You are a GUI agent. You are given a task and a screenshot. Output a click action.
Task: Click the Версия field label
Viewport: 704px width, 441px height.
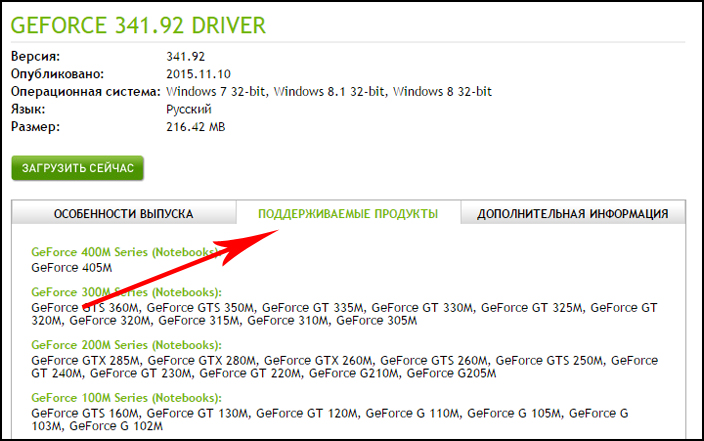pyautogui.click(x=35, y=56)
